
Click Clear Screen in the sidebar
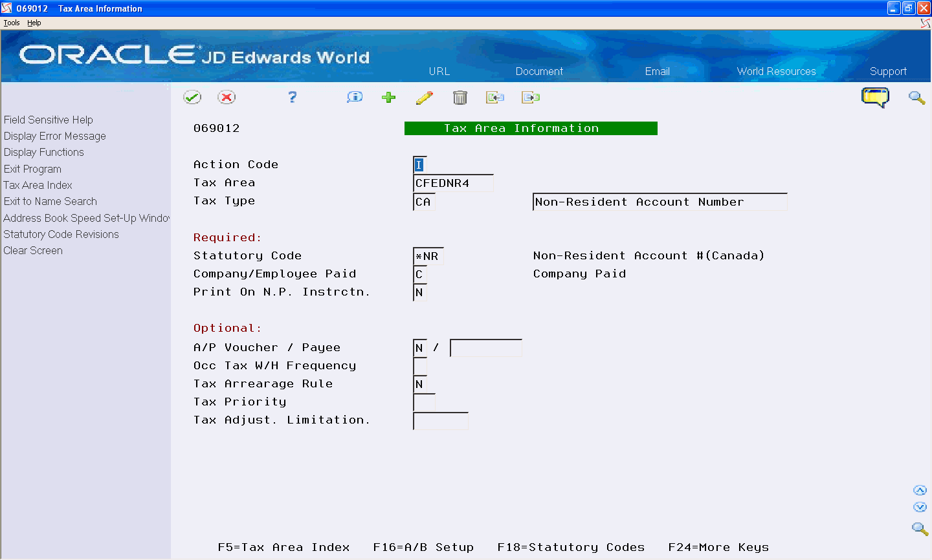[32, 250]
